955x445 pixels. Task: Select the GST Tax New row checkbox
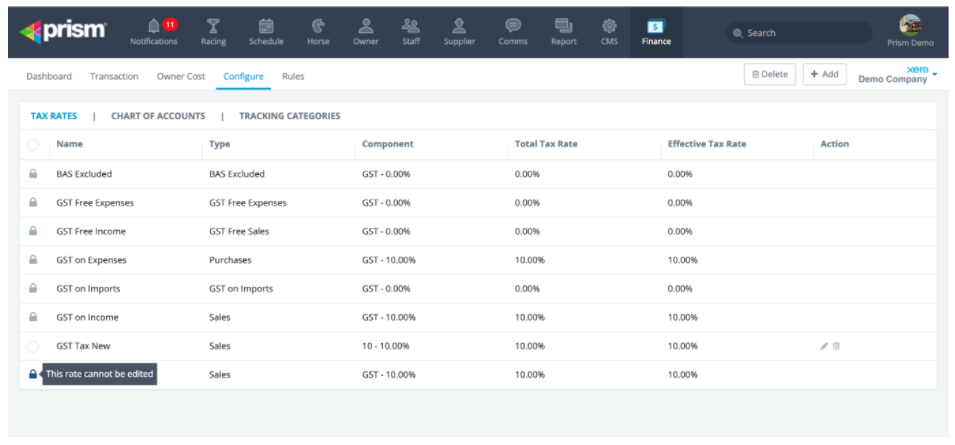pyautogui.click(x=33, y=346)
